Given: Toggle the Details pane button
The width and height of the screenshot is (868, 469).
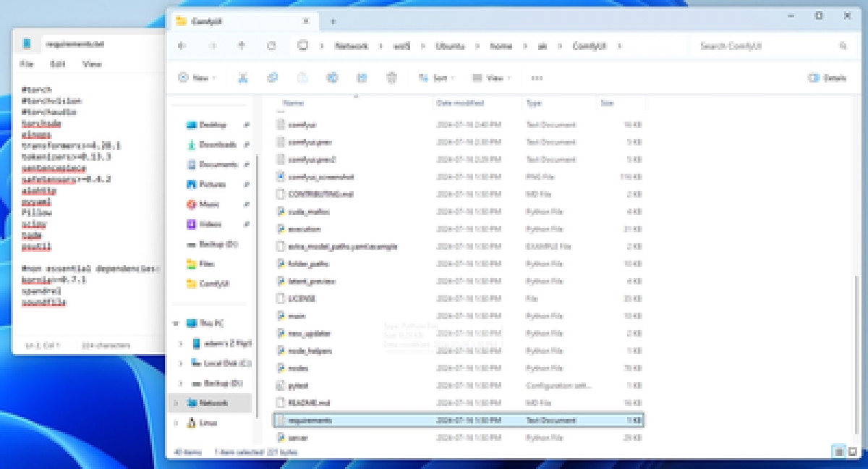Looking at the screenshot, I should click(827, 77).
